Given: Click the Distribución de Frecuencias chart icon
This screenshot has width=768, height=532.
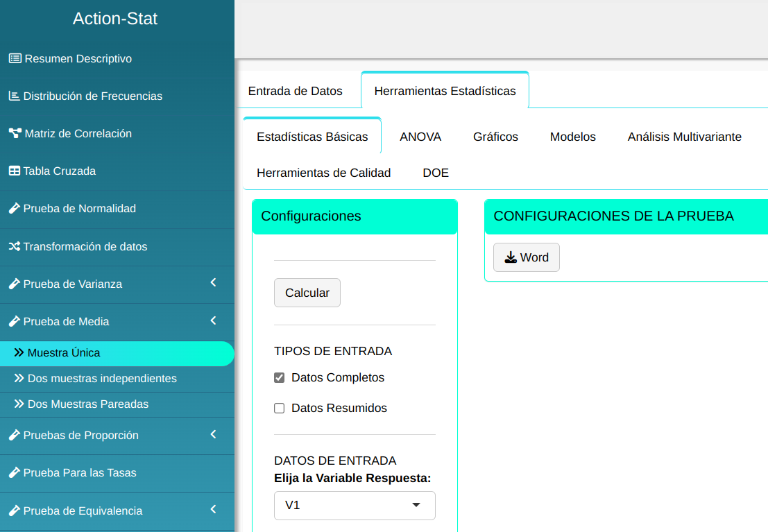Looking at the screenshot, I should [14, 96].
